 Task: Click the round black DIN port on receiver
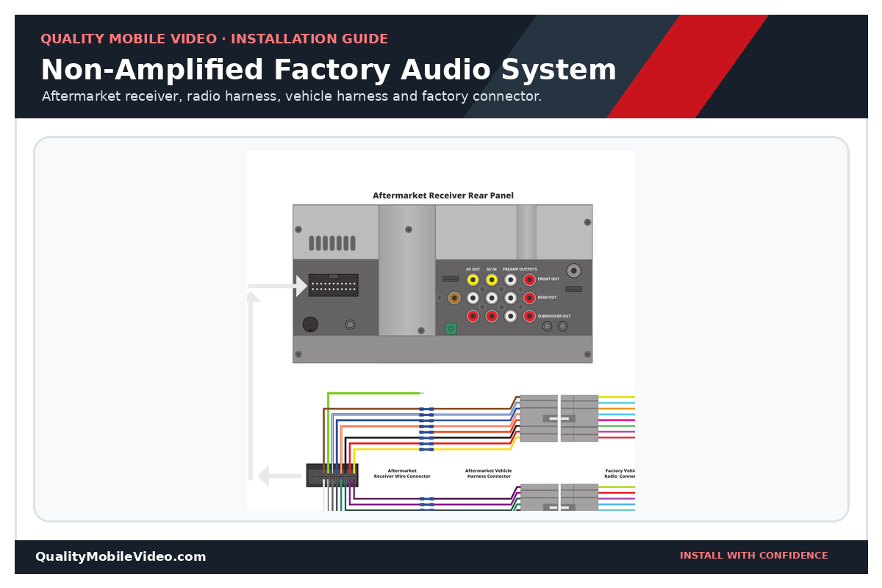tap(310, 324)
